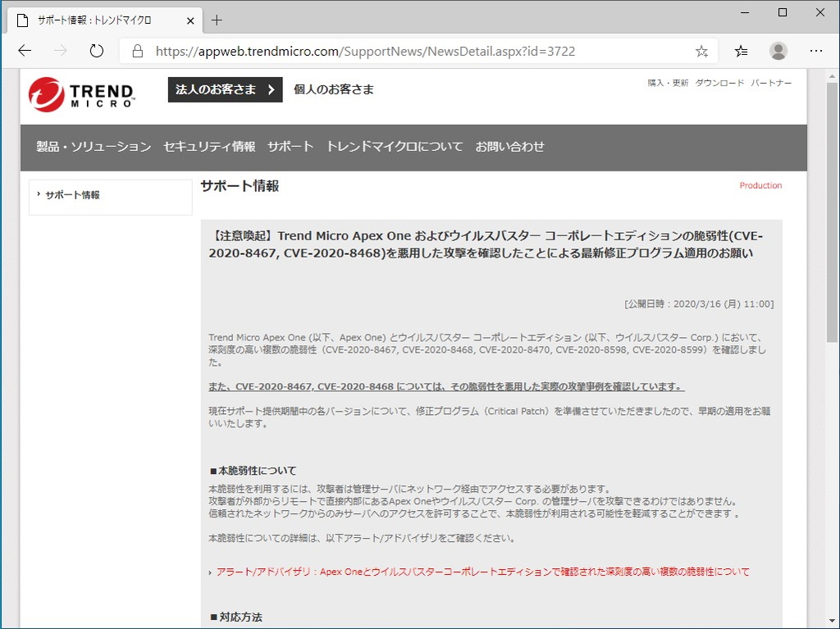The width and height of the screenshot is (840, 629).
Task: Open the favorites hub icon beside the star
Action: click(x=740, y=50)
